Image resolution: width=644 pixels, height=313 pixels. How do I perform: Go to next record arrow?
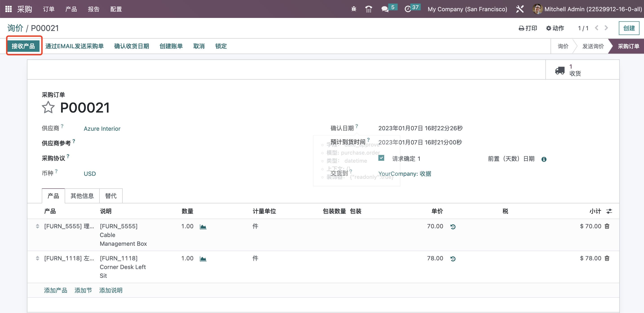click(x=606, y=28)
